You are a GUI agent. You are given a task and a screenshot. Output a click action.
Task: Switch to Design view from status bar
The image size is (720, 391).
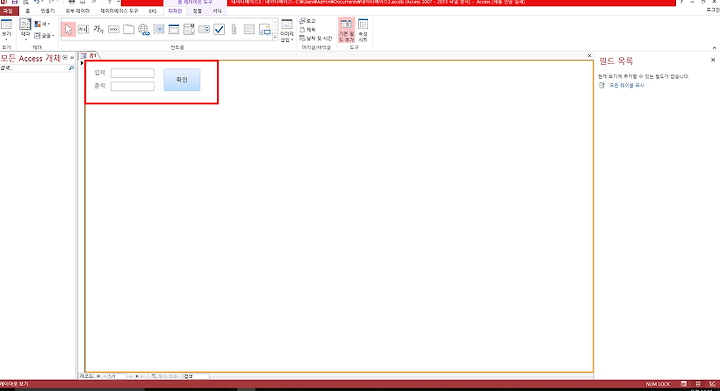pyautogui.click(x=713, y=384)
